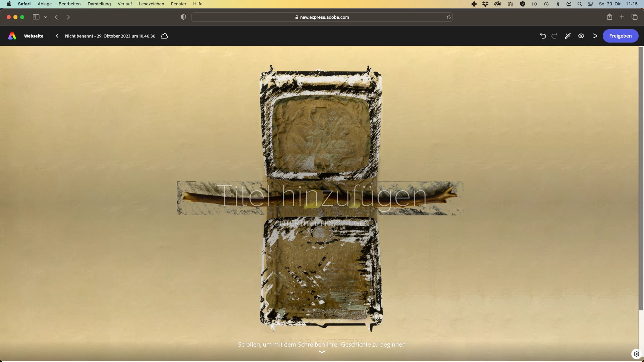Open the Lesezeichen menu
Image resolution: width=644 pixels, height=362 pixels.
151,4
